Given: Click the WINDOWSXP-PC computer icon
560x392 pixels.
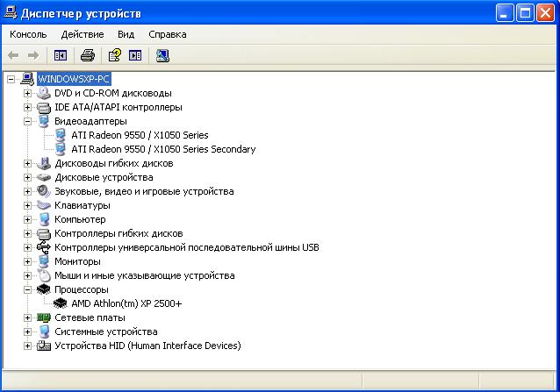Looking at the screenshot, I should pyautogui.click(x=27, y=79).
